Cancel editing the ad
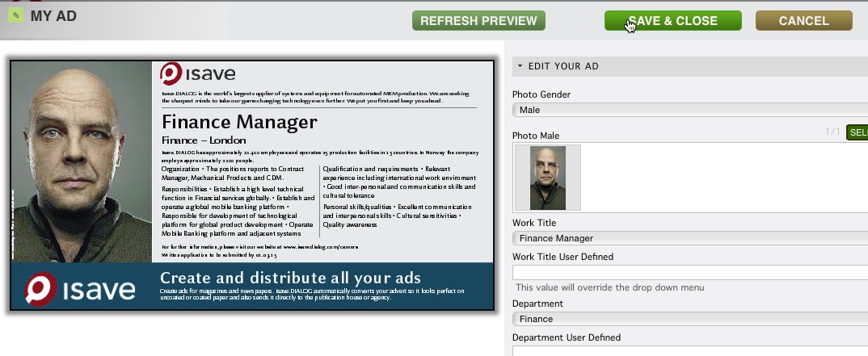 [804, 21]
